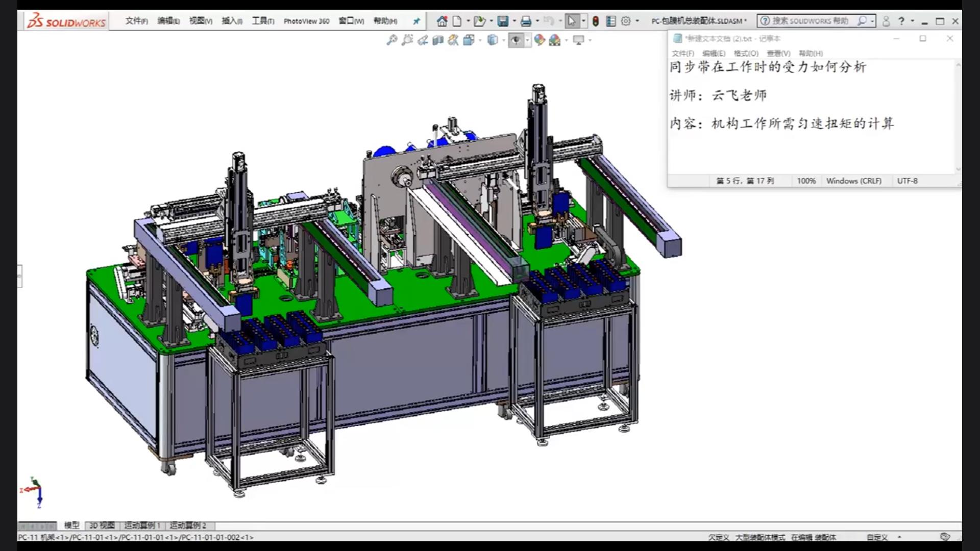The image size is (980, 551).
Task: Click the Zoom to Fit icon
Action: 391,40
